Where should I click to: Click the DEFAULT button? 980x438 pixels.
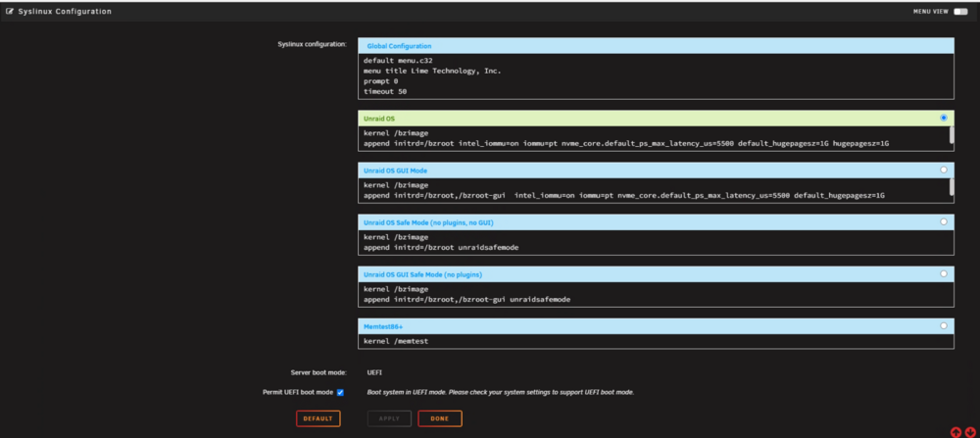point(318,418)
